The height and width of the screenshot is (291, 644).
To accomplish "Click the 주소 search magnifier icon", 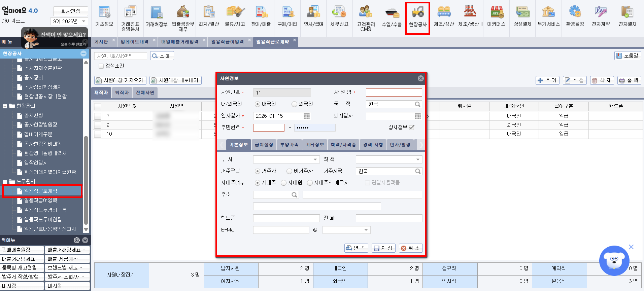I will click(x=294, y=195).
